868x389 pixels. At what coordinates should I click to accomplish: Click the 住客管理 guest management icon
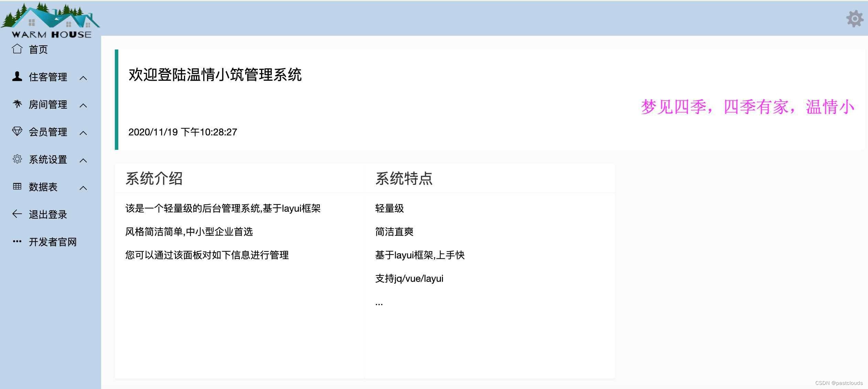pos(16,77)
